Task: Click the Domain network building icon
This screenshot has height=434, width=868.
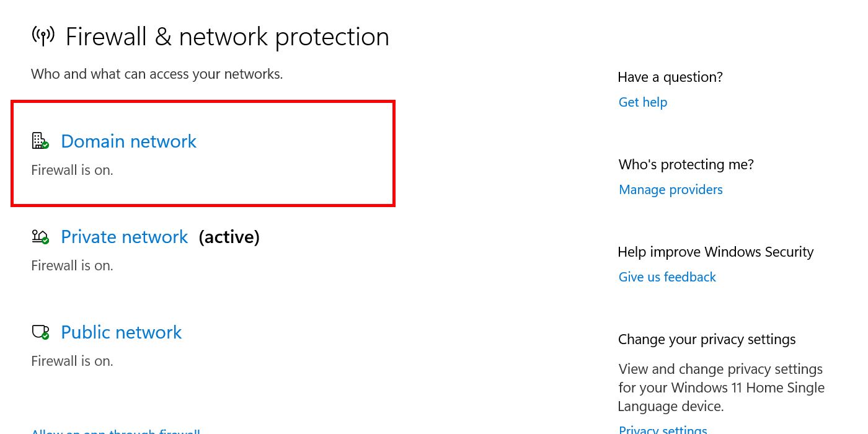Action: [x=40, y=141]
